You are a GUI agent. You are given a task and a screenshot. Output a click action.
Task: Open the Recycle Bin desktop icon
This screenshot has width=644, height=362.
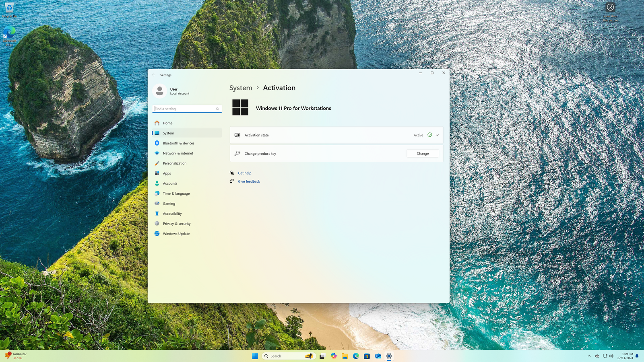[x=9, y=10]
